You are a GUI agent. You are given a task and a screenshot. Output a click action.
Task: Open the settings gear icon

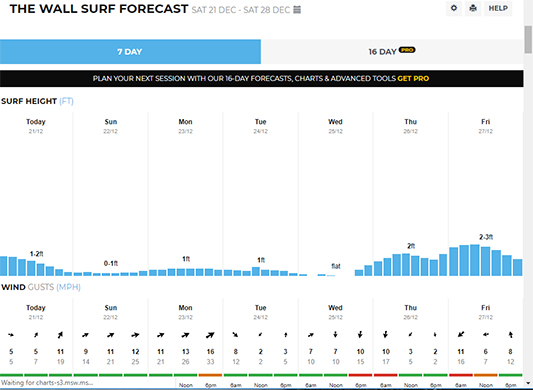pyautogui.click(x=454, y=8)
